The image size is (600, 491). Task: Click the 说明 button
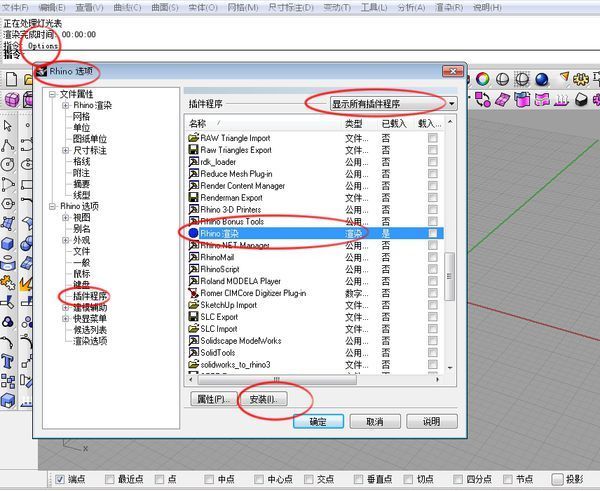432,421
